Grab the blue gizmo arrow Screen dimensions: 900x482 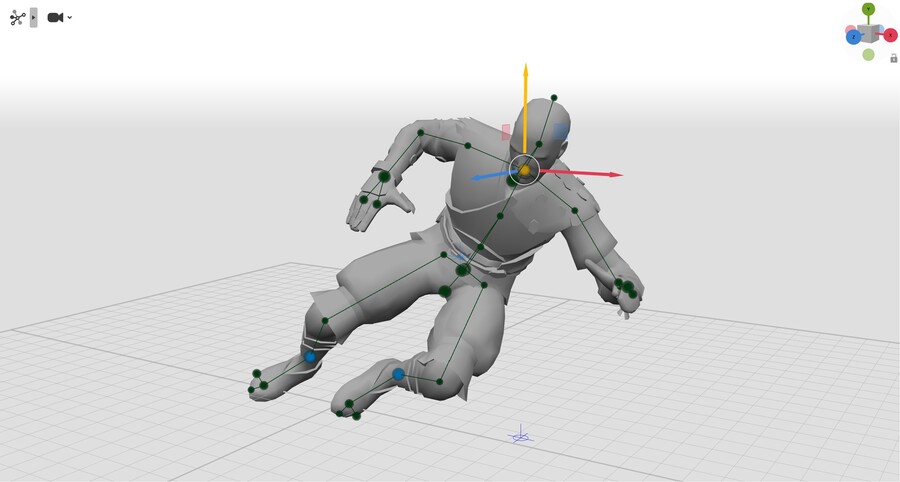[x=492, y=174]
